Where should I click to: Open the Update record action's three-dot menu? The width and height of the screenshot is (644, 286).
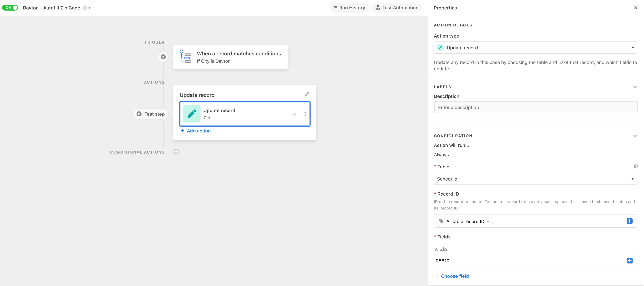(295, 114)
